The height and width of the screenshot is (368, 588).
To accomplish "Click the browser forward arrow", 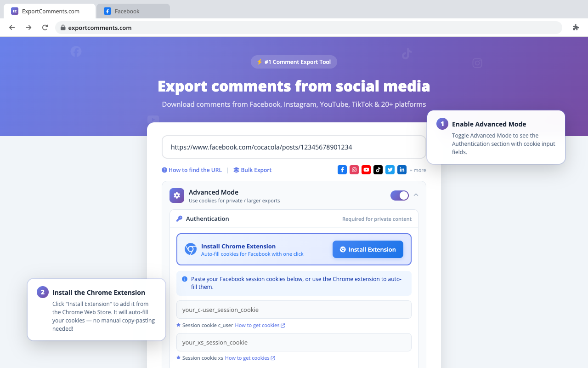I will pos(28,28).
